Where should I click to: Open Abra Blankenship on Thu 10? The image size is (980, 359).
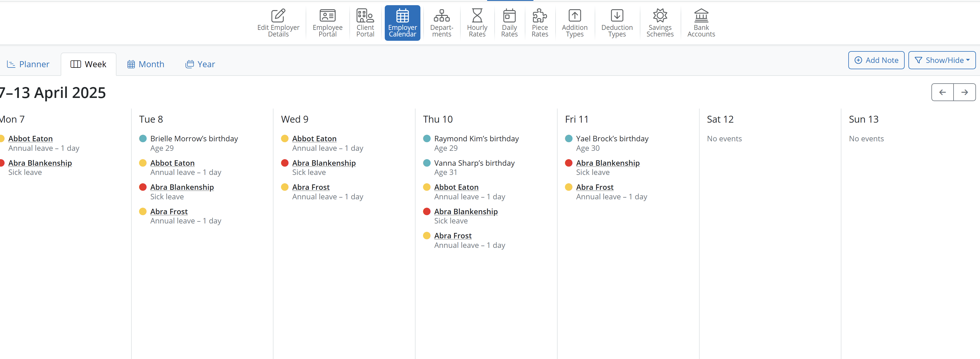[x=466, y=212]
